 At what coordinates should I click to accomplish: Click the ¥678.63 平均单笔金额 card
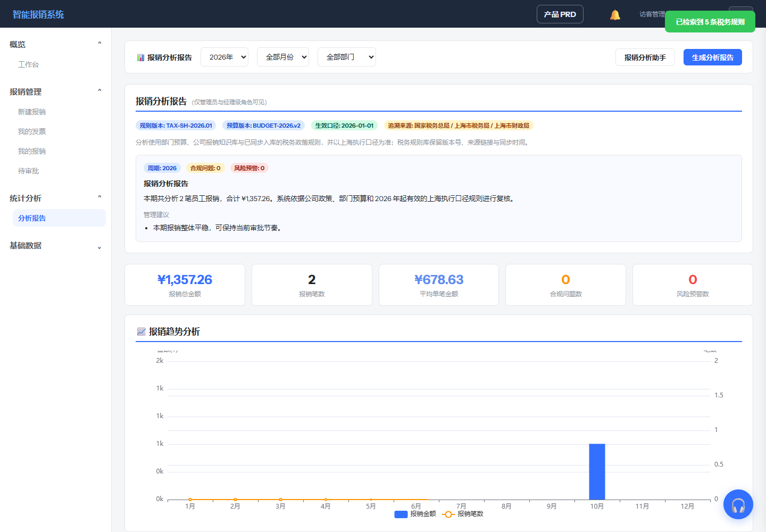tap(439, 285)
